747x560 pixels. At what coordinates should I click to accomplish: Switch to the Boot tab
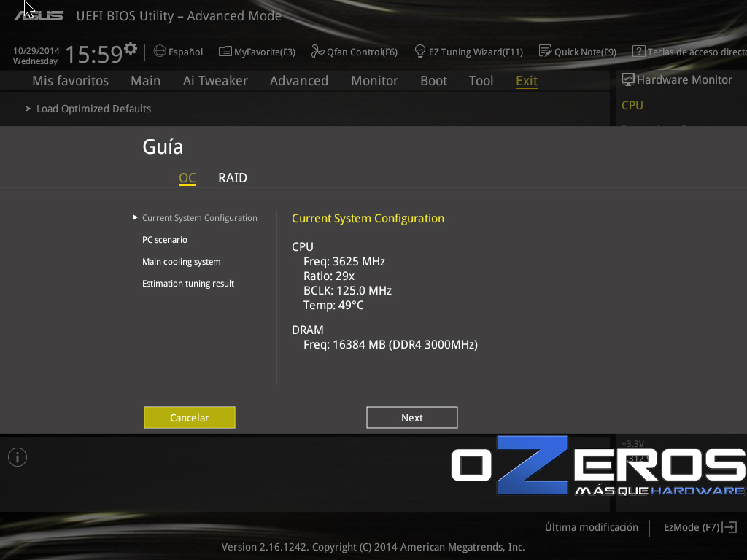tap(433, 80)
